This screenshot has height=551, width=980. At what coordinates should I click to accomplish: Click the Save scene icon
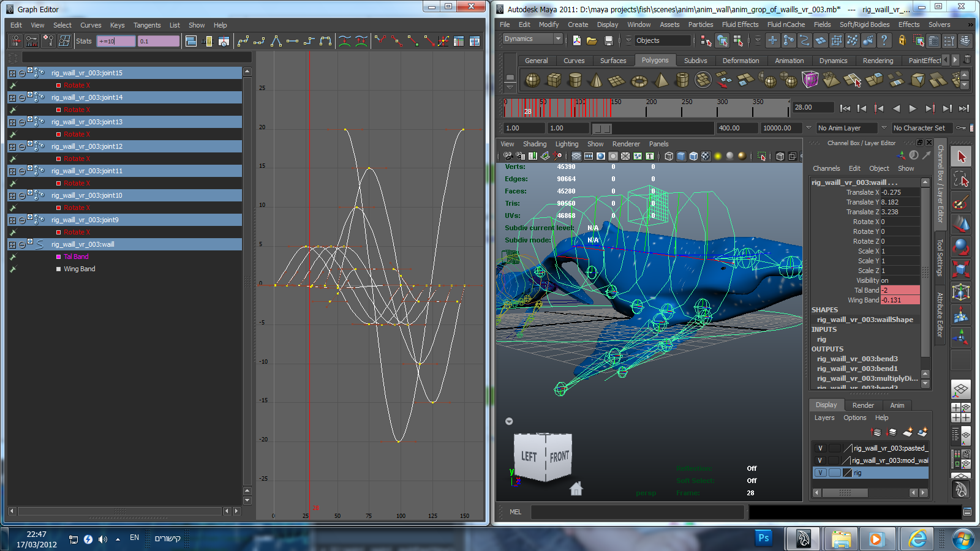coord(608,40)
